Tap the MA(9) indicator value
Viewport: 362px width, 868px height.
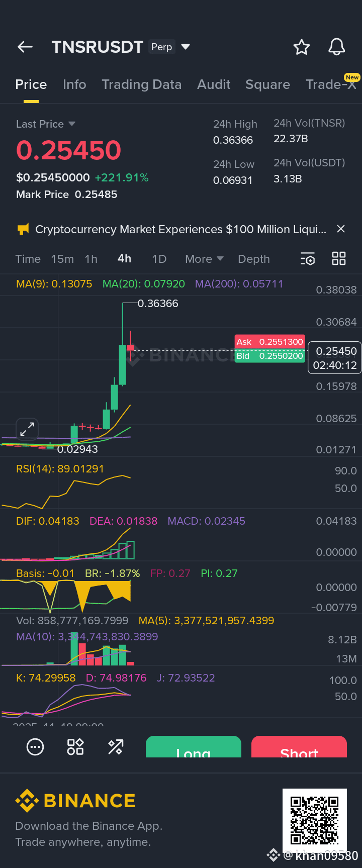(x=54, y=284)
